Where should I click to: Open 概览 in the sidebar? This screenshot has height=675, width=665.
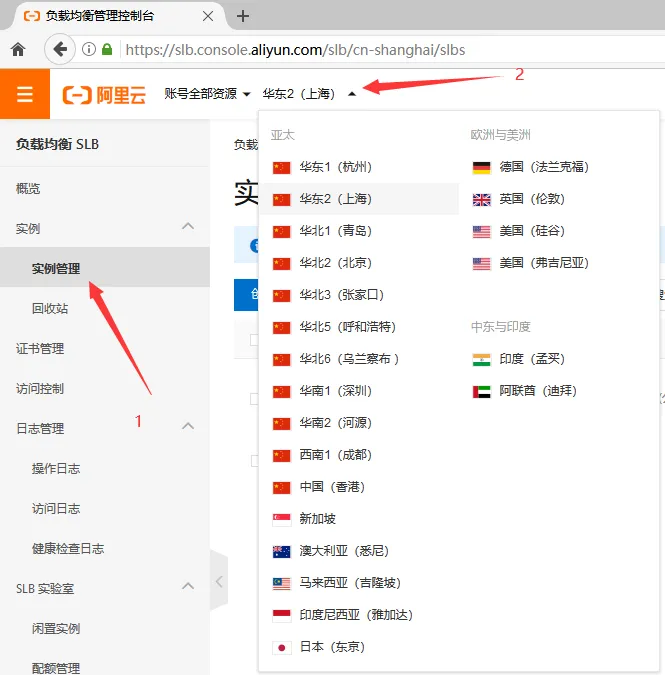28,189
